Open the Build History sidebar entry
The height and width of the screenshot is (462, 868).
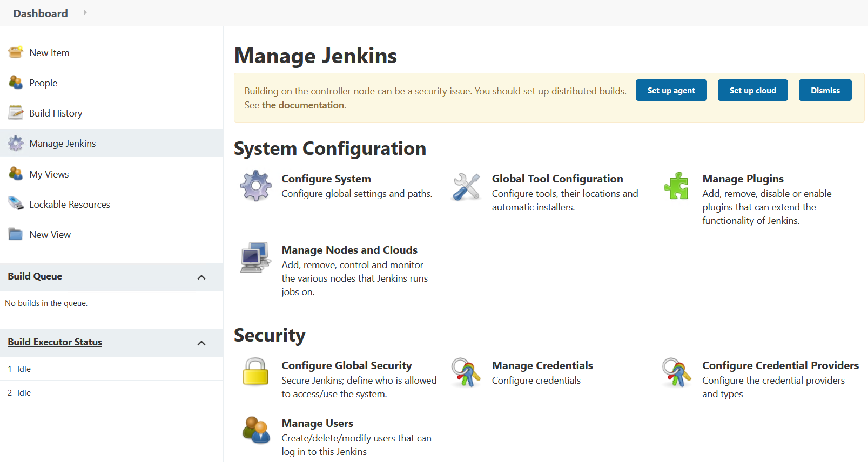56,113
